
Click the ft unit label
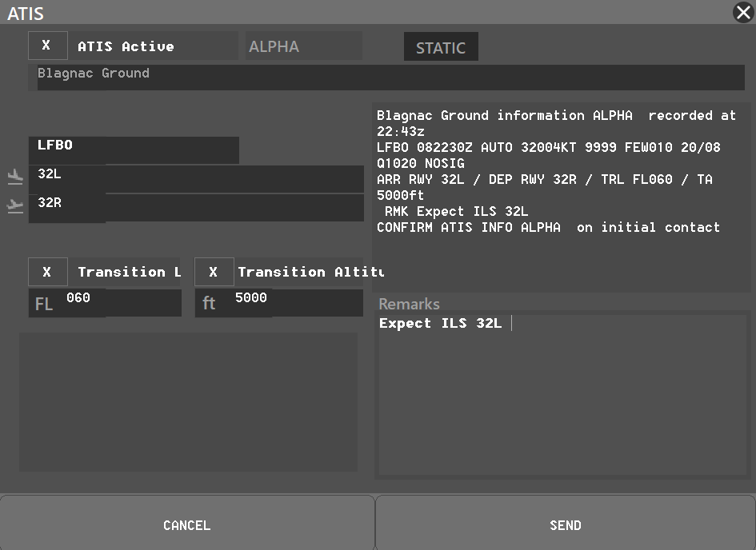tap(209, 304)
